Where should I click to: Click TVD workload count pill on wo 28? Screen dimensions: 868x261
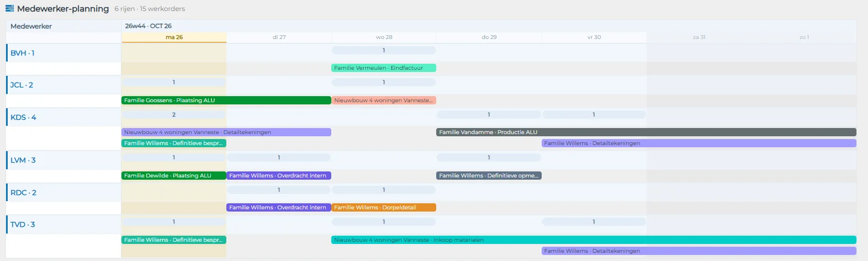pyautogui.click(x=383, y=222)
